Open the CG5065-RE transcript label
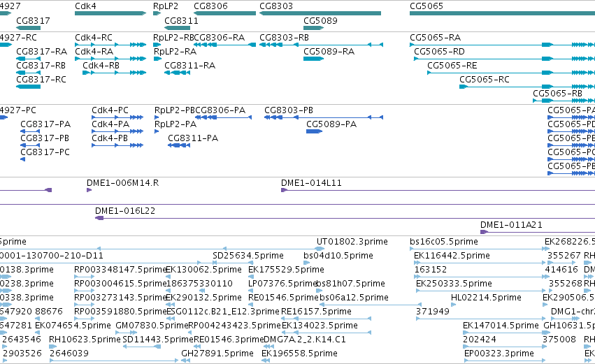 tap(452, 66)
